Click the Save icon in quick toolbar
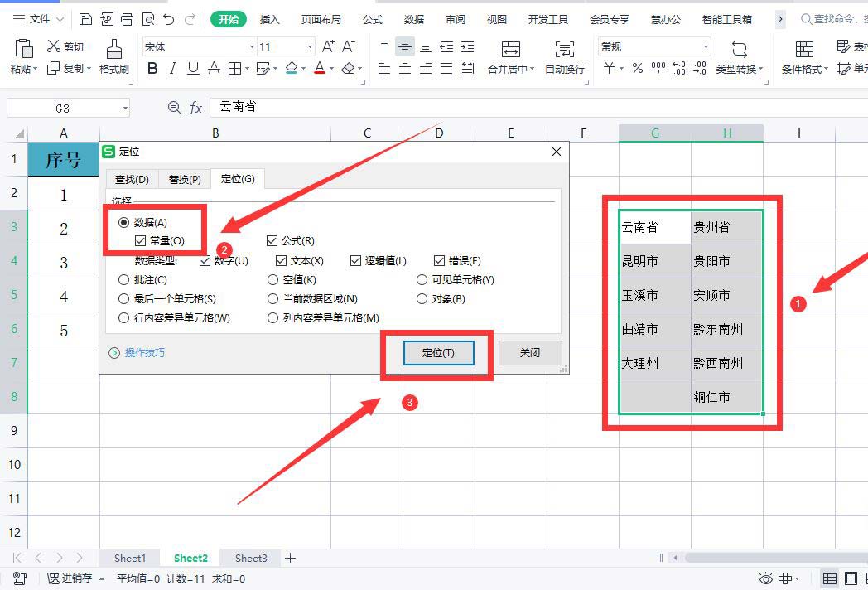This screenshot has height=590, width=868. pos(85,19)
